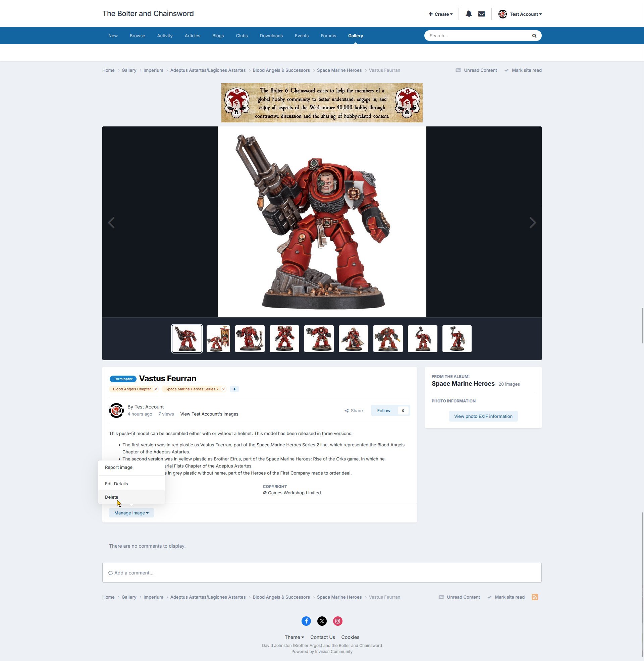Go to previous image with left arrow
Image resolution: width=644 pixels, height=661 pixels.
tap(111, 222)
